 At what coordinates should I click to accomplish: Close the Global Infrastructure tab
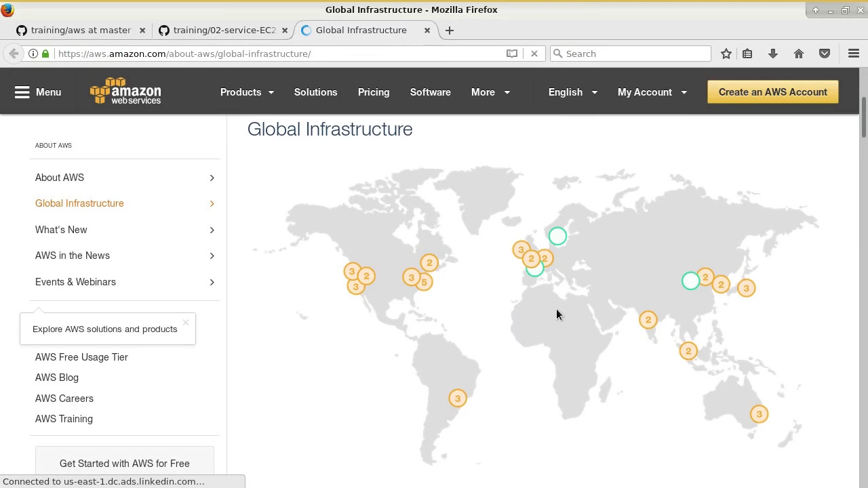tap(427, 30)
